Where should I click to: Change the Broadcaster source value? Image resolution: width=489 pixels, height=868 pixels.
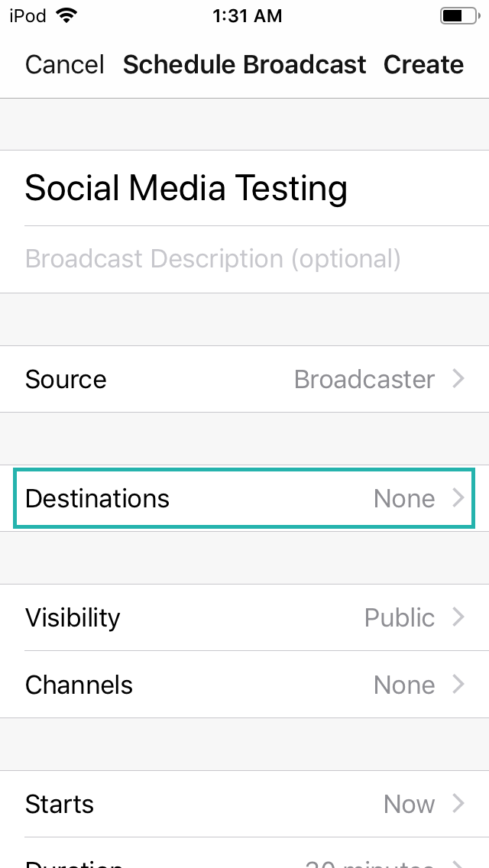364,380
